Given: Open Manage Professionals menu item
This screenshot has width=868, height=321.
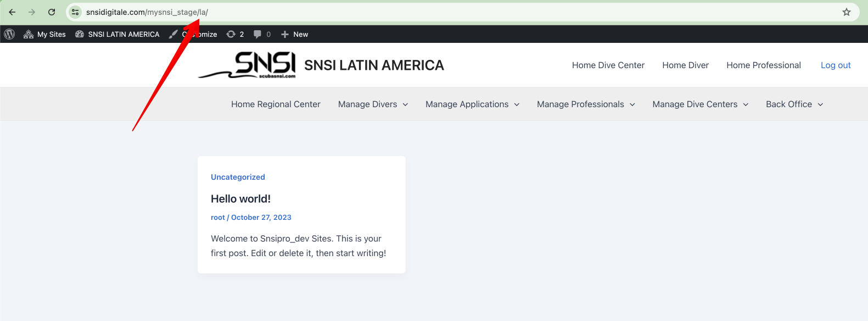Looking at the screenshot, I should 580,104.
